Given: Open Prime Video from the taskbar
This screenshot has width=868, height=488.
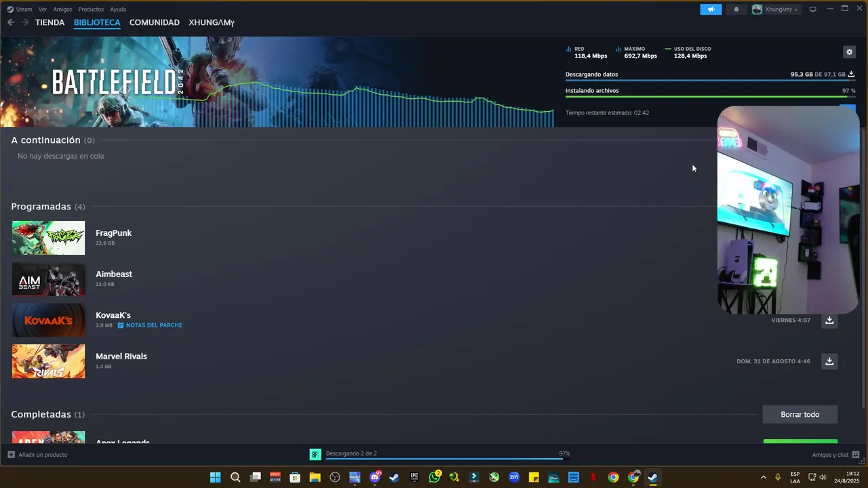Looking at the screenshot, I should point(574,477).
